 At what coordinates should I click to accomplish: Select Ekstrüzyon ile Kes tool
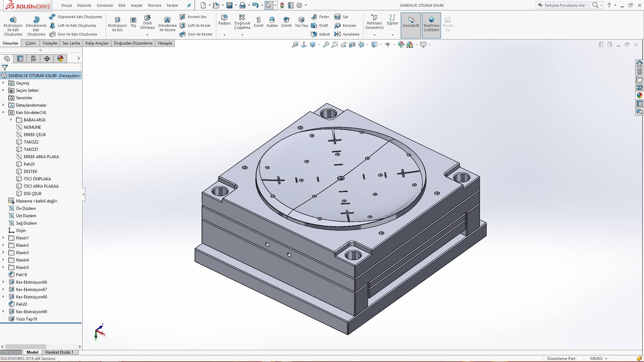(x=117, y=24)
